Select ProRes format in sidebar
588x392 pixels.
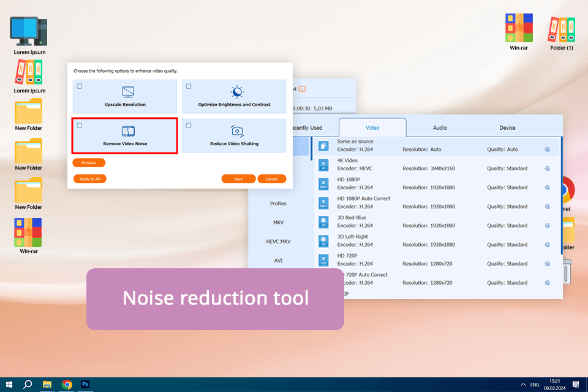[x=278, y=203]
